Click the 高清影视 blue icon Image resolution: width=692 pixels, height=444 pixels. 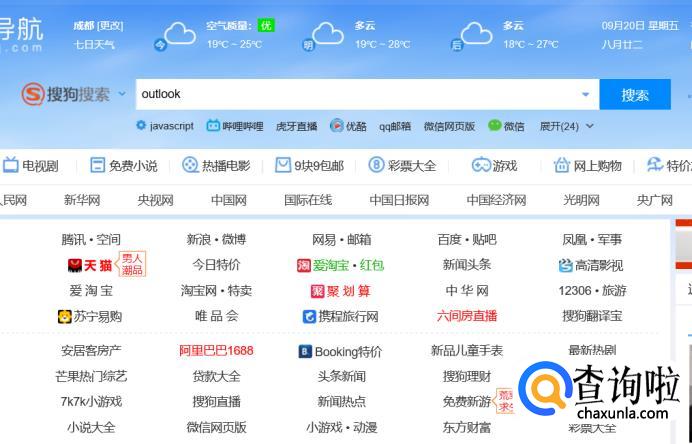pos(565,265)
